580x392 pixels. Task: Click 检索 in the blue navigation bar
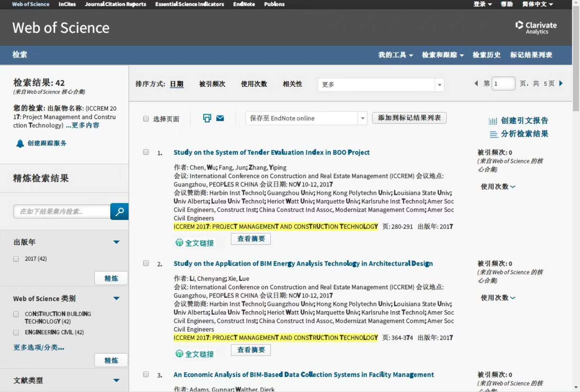[x=20, y=55]
